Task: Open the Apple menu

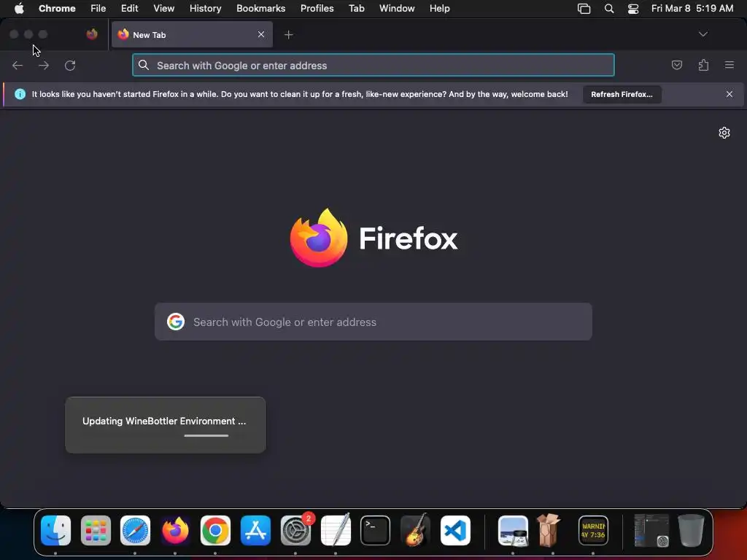Action: 19,8
